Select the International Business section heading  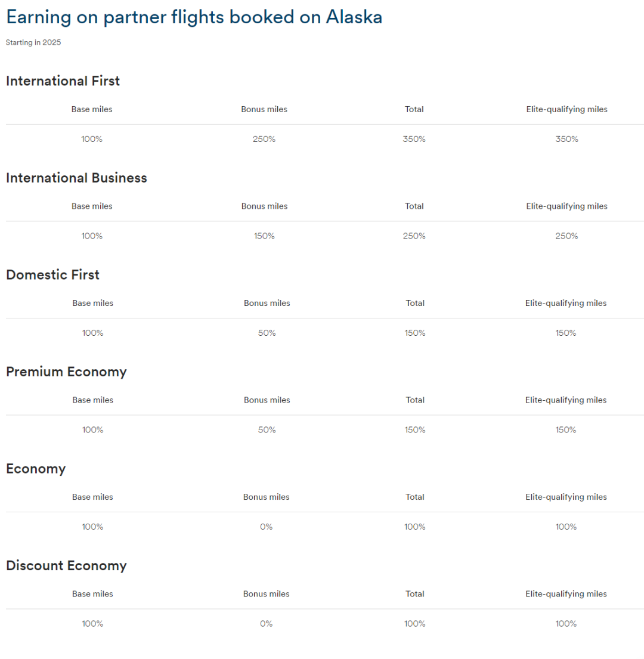76,178
